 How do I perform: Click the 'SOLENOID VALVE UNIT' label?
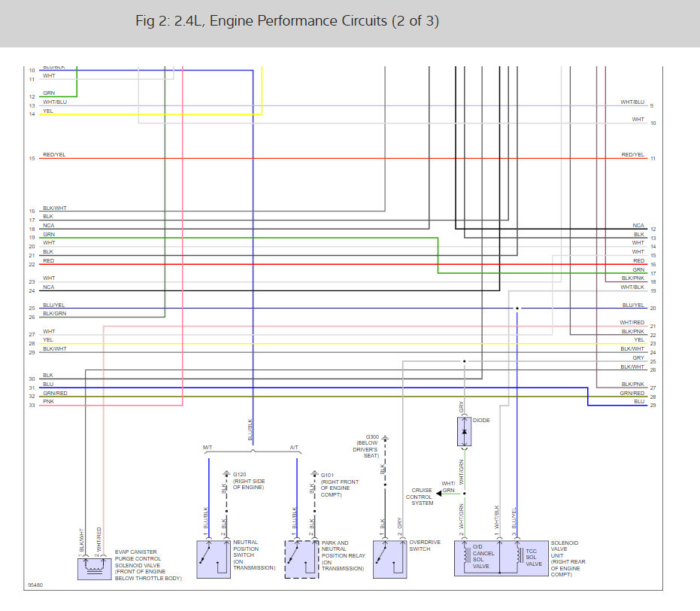(568, 559)
